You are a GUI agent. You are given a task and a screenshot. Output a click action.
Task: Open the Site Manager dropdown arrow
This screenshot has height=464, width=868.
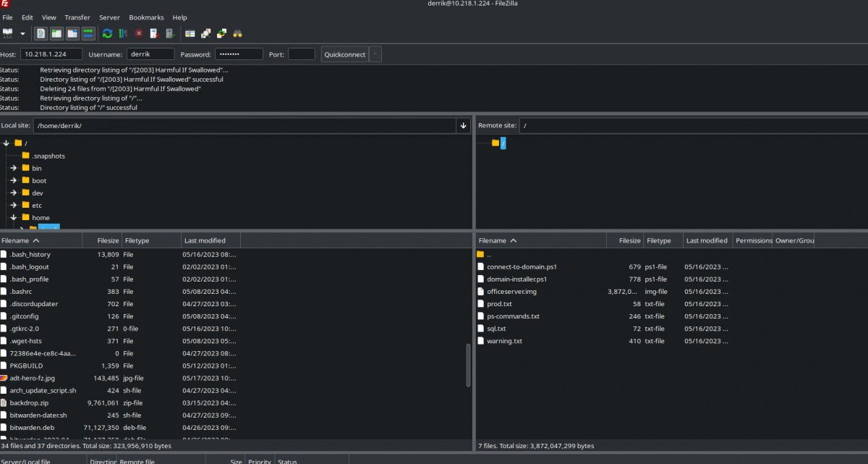(22, 33)
